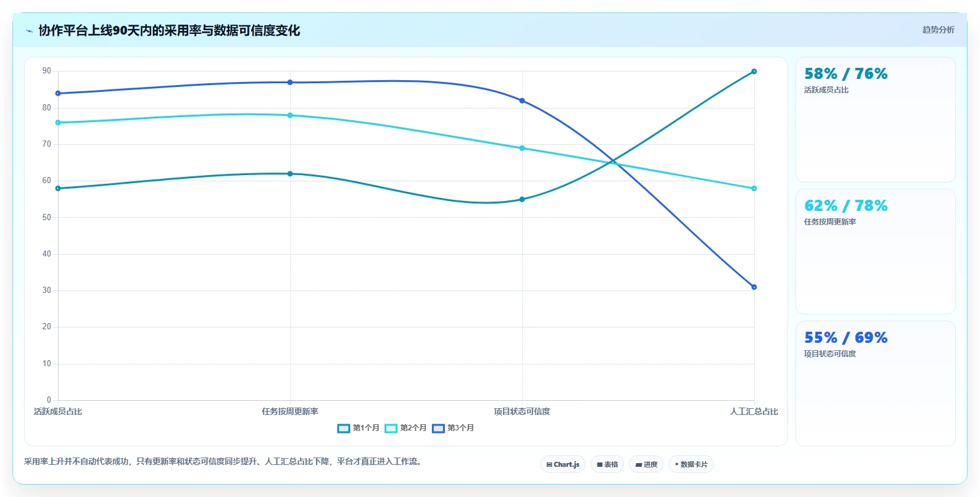
Task: Toggle the 第3个月 legend swatch
Action: (439, 428)
